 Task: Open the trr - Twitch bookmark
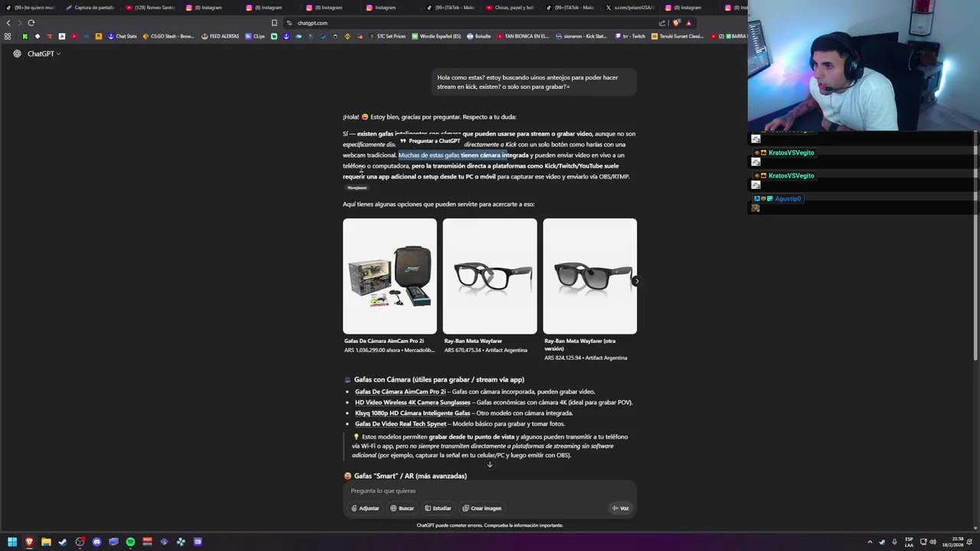(630, 36)
